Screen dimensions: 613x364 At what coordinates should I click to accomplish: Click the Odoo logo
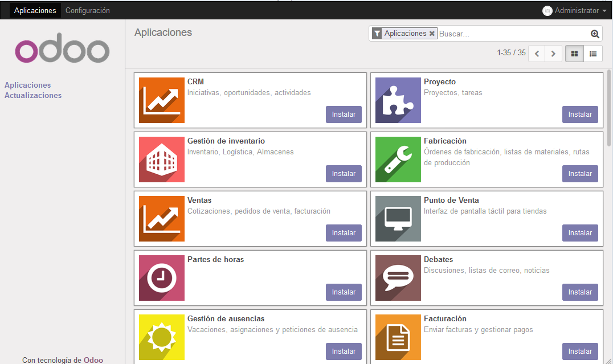[x=63, y=48]
